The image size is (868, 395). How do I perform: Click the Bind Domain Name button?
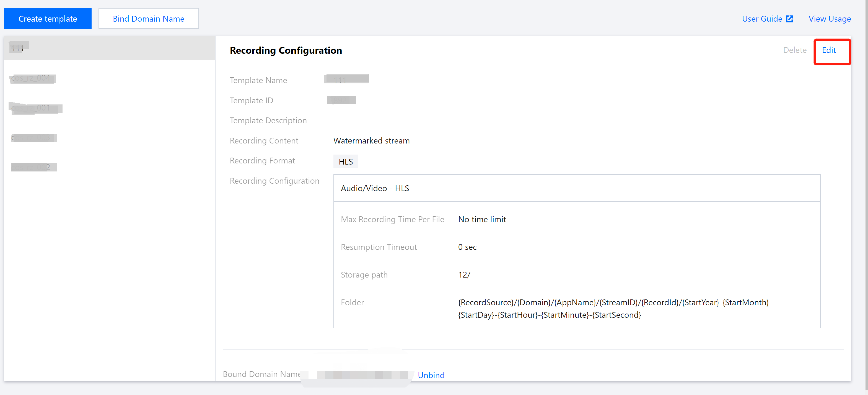148,19
